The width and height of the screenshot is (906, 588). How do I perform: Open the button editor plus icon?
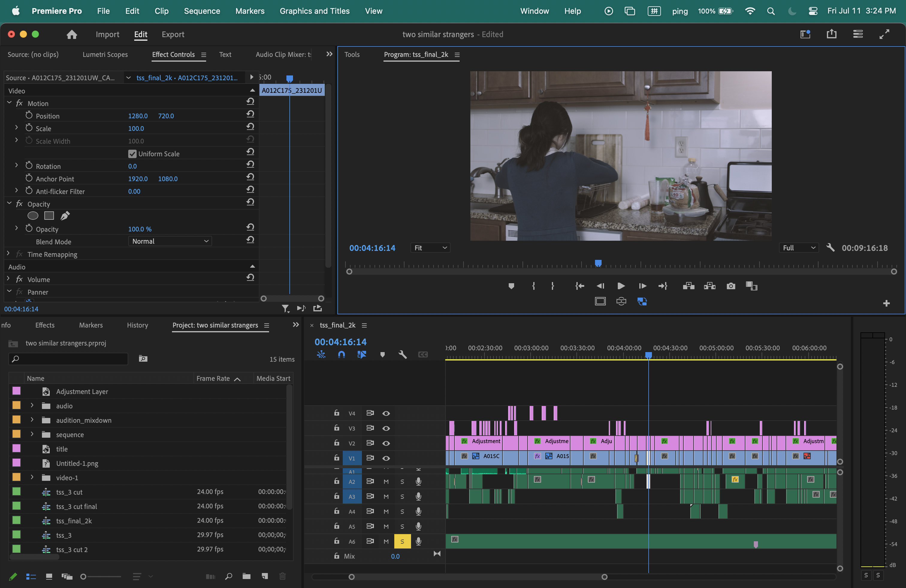(886, 303)
